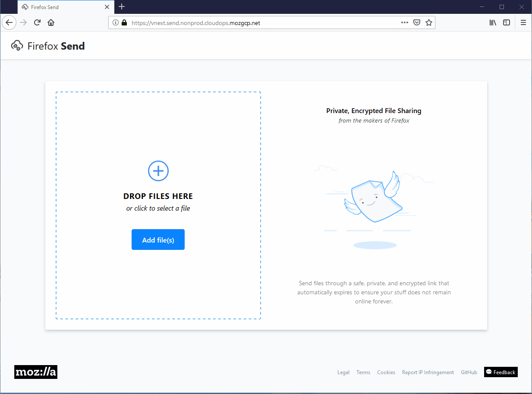
Task: Reload the current page
Action: [x=37, y=22]
